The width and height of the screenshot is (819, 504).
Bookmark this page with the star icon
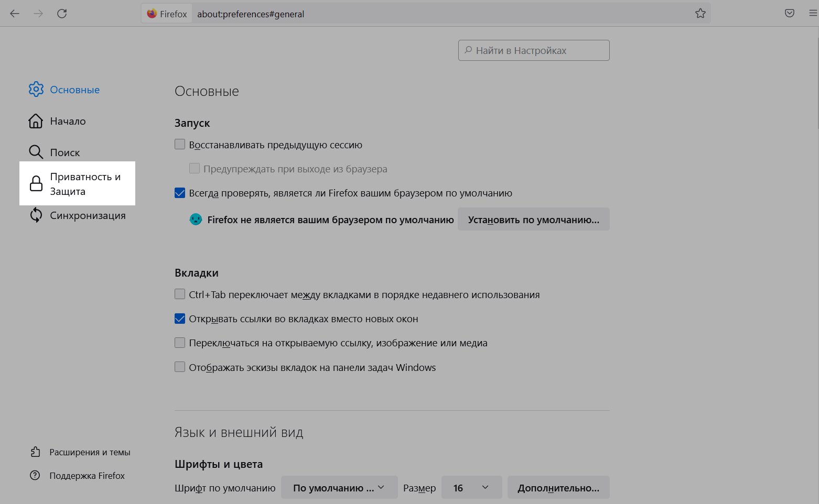point(700,14)
